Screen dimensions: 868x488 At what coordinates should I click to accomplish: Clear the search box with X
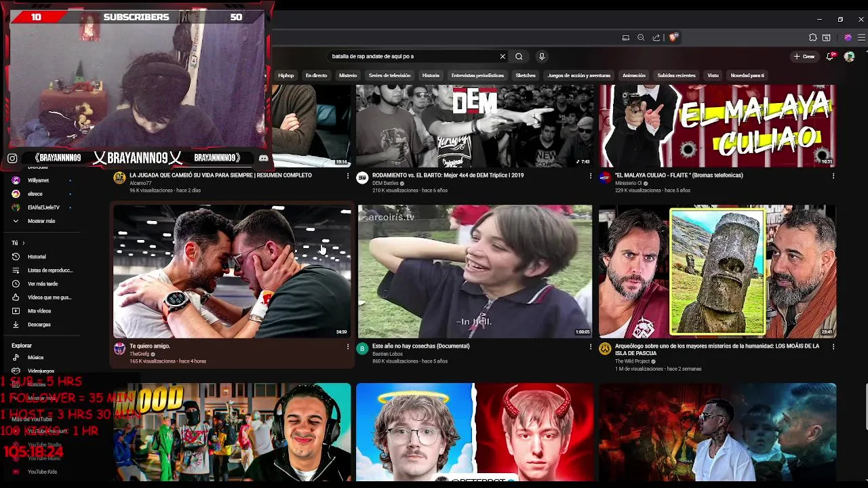502,56
